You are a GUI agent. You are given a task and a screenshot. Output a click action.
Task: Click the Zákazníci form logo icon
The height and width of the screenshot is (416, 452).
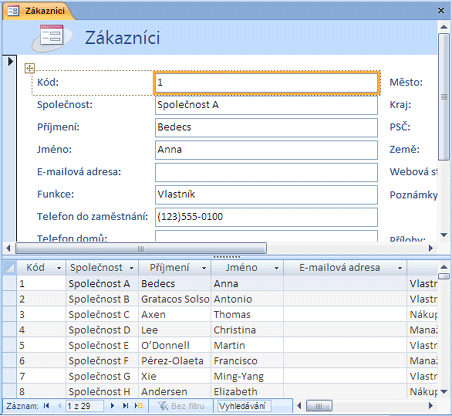(x=52, y=37)
